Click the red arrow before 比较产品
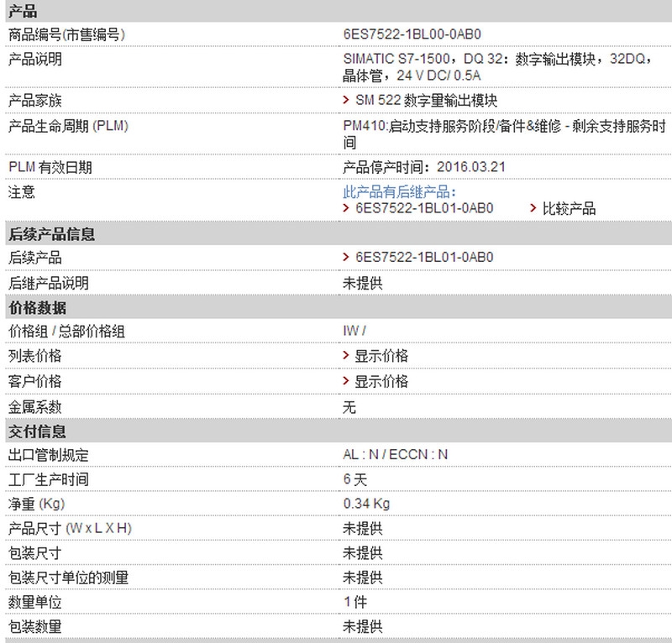 click(x=533, y=209)
